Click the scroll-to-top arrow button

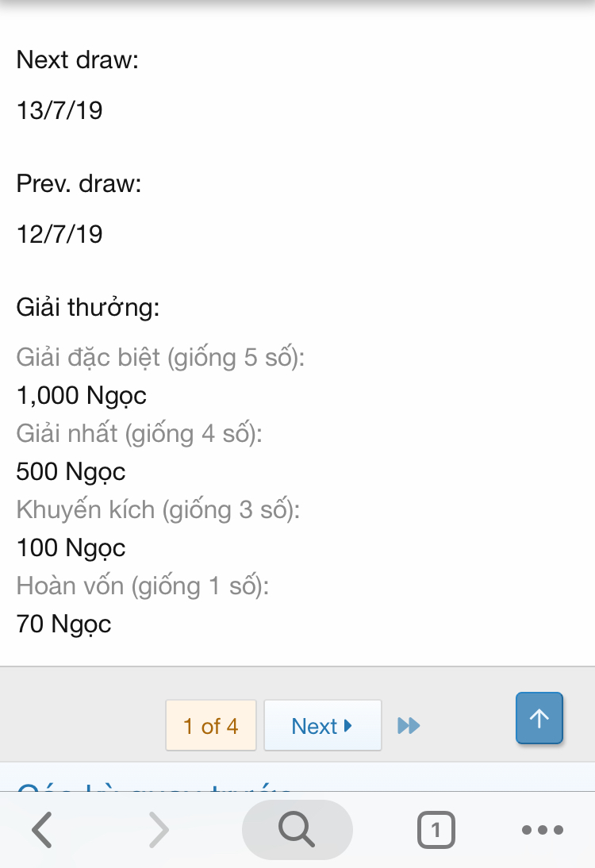pos(539,719)
